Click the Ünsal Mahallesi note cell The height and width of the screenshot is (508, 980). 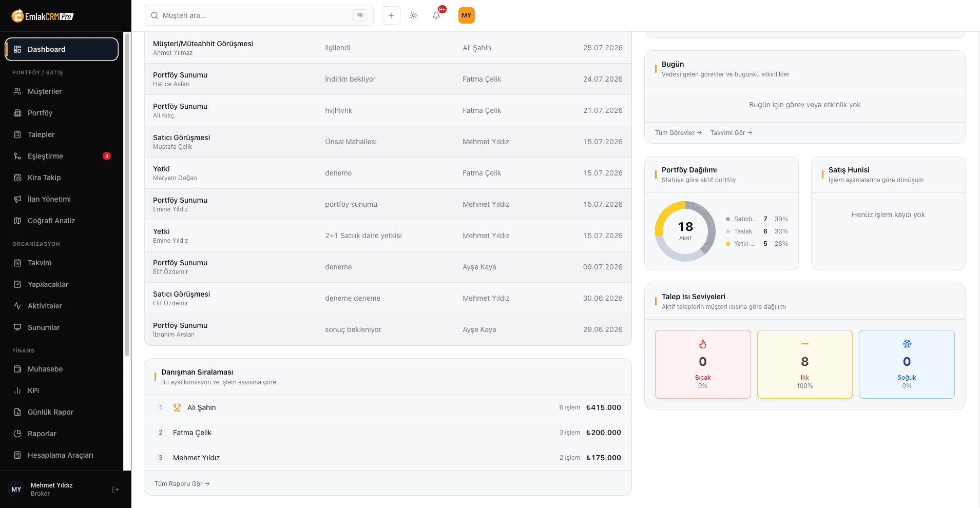coord(351,142)
